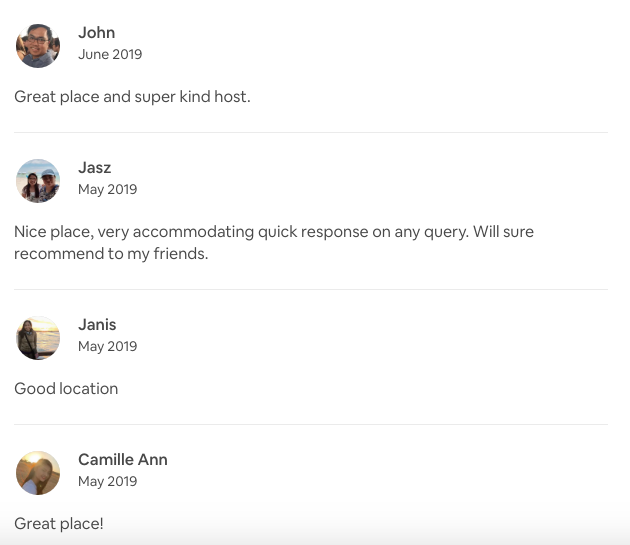Open Janis's profile photo
Viewport: 630px width, 545px height.
(38, 337)
